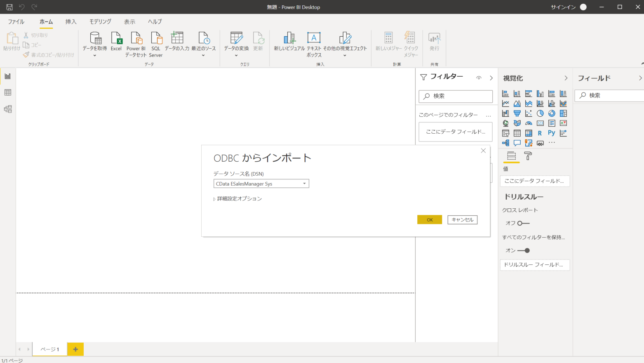Click Power BI データセット in the ribbon
644x363 pixels.
pyautogui.click(x=136, y=45)
